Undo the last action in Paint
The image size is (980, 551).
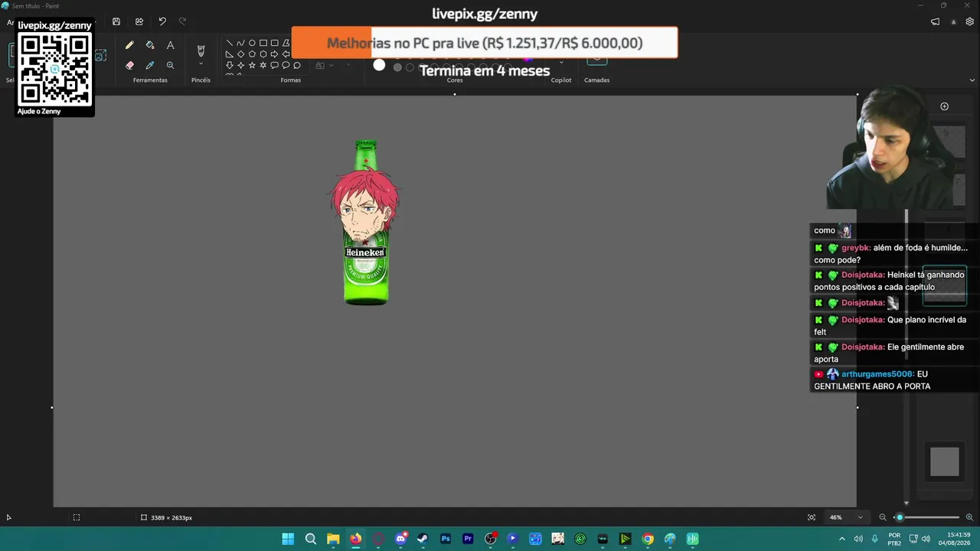162,21
